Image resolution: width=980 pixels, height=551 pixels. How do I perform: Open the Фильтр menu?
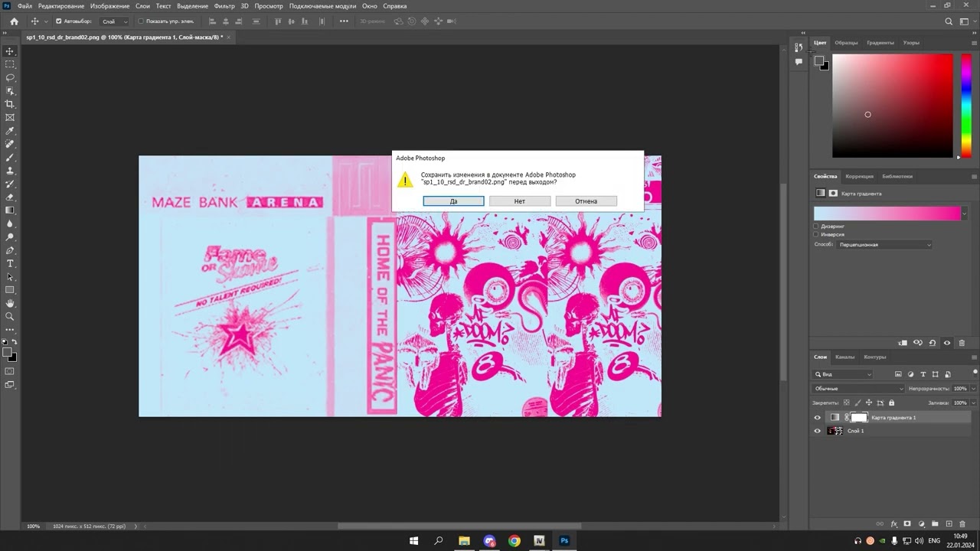coord(224,6)
